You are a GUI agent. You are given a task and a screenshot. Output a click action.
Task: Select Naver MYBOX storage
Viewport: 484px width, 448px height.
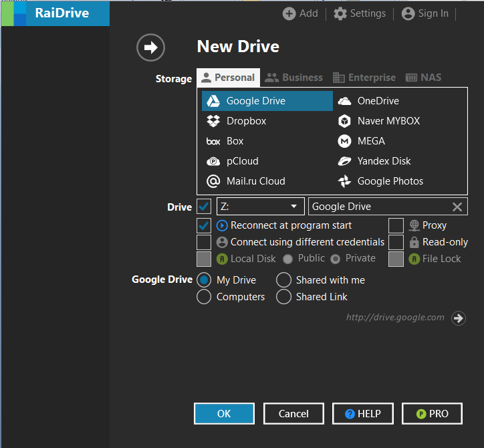pos(388,121)
